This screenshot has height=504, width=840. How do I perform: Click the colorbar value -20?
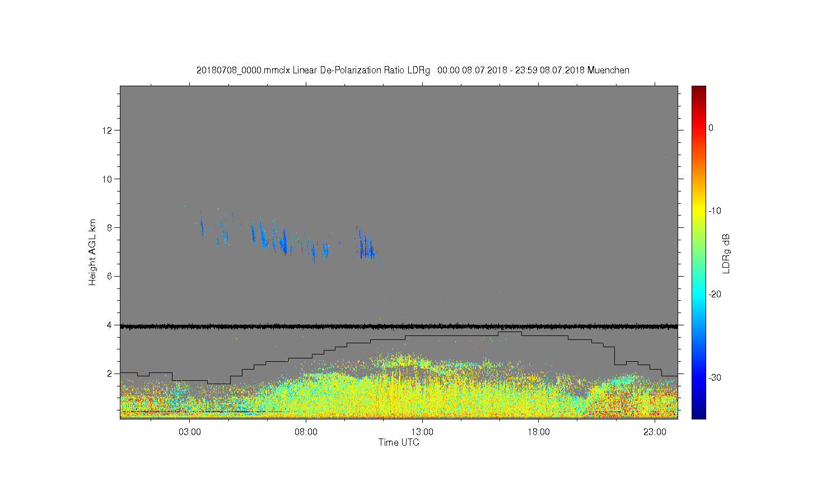[715, 295]
